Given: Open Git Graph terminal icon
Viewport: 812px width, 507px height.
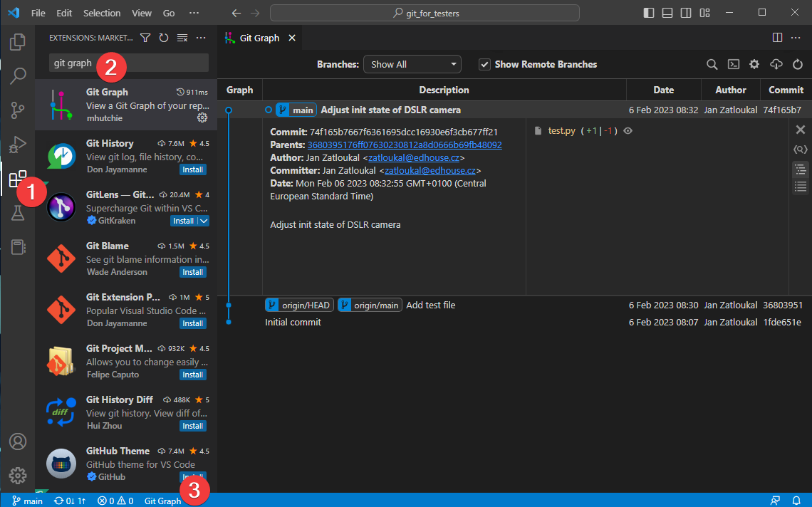Looking at the screenshot, I should click(x=733, y=64).
